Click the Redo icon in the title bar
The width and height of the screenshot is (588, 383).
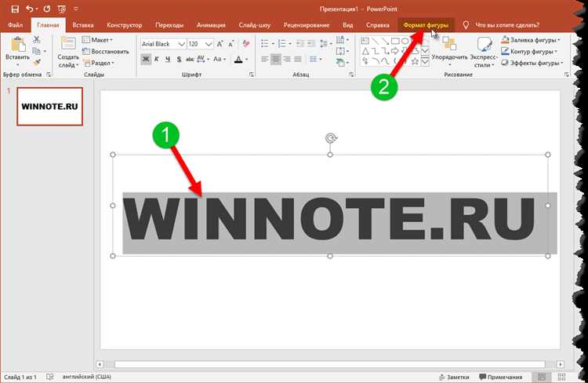coord(46,9)
